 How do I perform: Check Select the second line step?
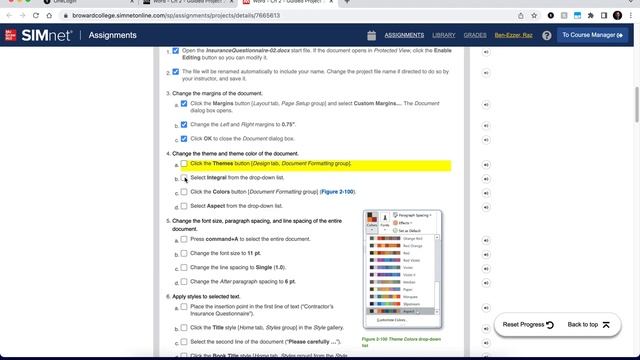184,342
